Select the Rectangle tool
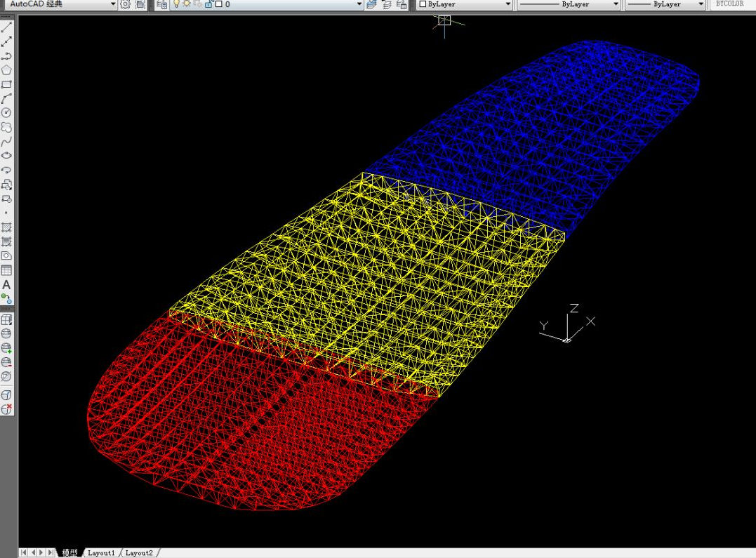 click(x=6, y=84)
